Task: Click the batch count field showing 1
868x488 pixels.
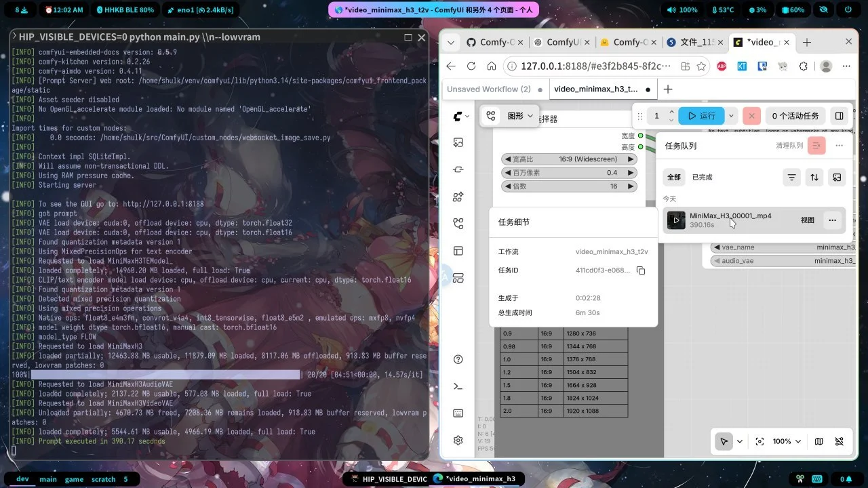Action: [656, 116]
